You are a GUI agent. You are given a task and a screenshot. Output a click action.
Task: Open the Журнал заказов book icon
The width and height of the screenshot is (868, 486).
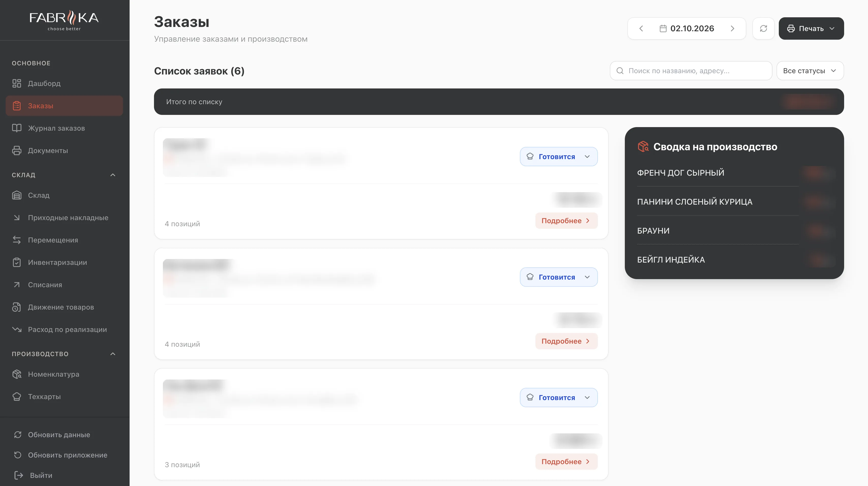click(17, 128)
